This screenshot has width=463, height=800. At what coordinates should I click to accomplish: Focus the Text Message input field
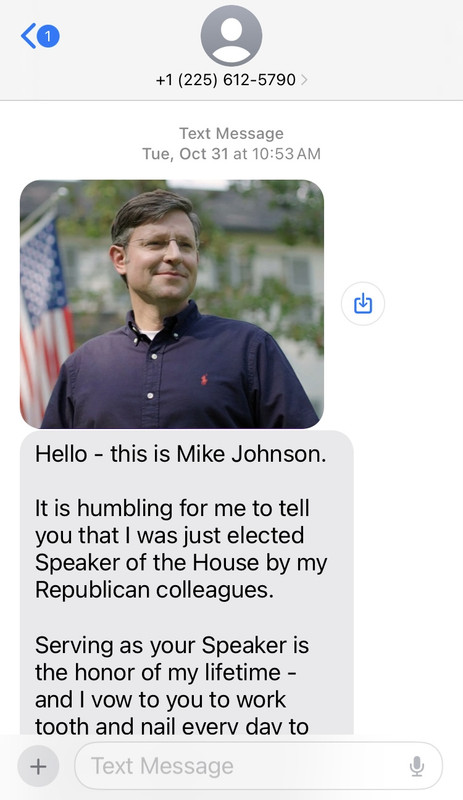259,766
